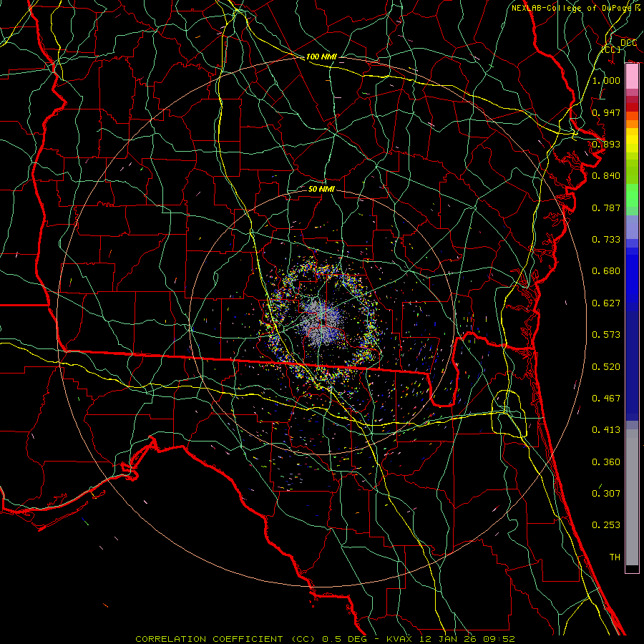Click the gray low-value segment of the color bar
The image size is (644, 644).
(x=632, y=497)
